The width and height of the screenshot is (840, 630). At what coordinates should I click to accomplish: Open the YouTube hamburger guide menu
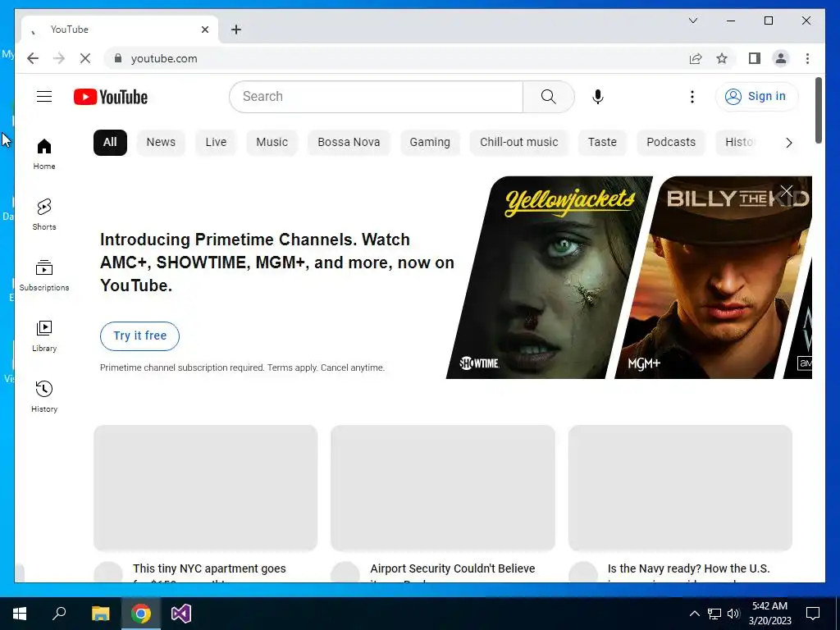point(44,97)
